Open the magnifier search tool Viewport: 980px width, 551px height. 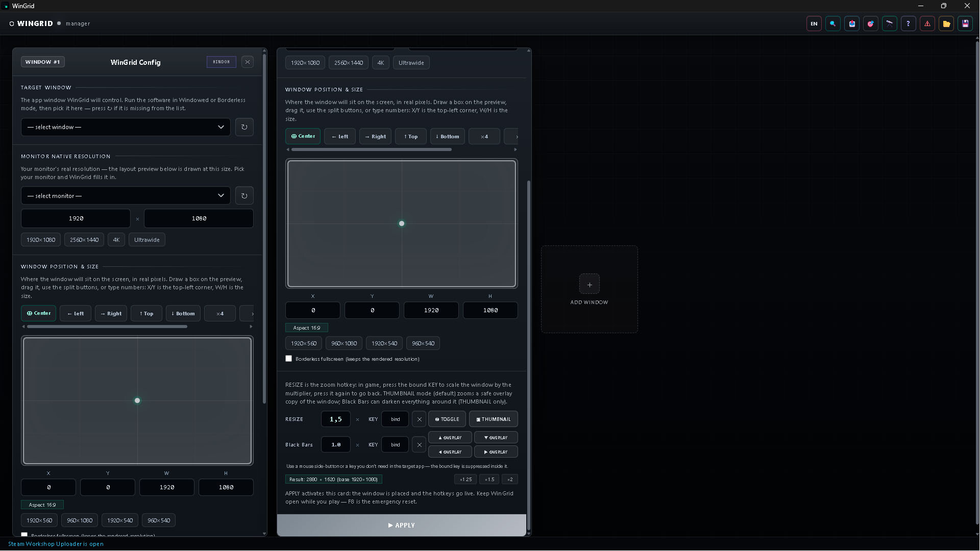tap(832, 23)
